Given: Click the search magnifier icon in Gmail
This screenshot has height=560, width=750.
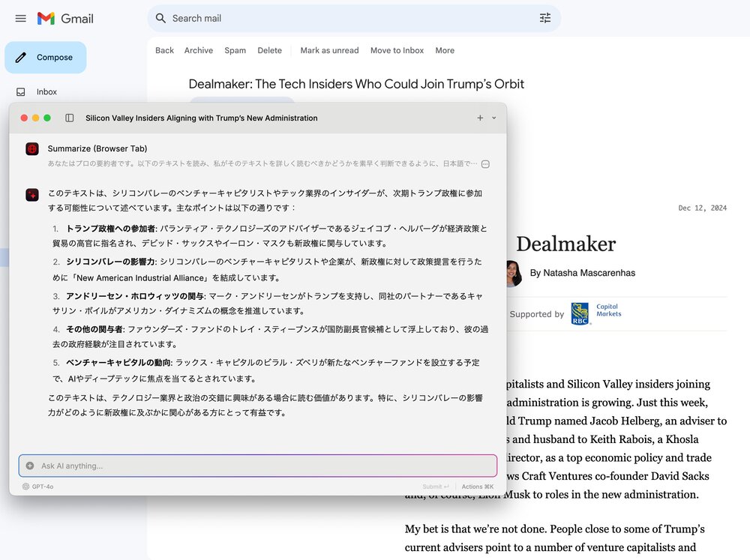Looking at the screenshot, I should 160,18.
